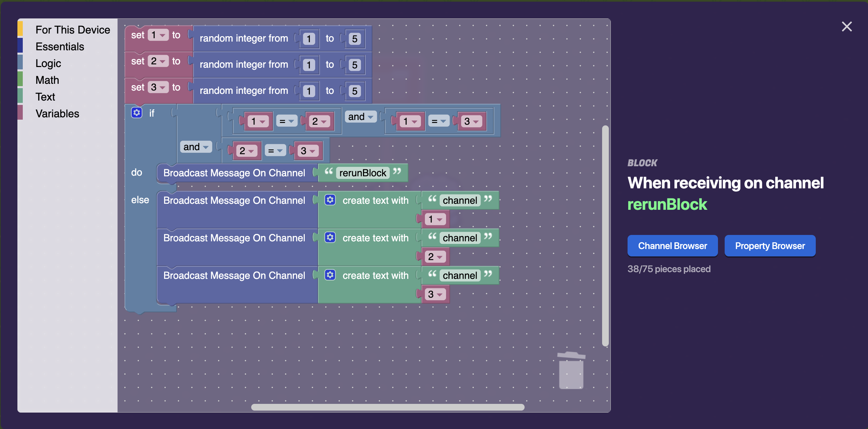Open equals operator dropdown in 2 = 3 comparison
868x429 pixels.
(275, 150)
